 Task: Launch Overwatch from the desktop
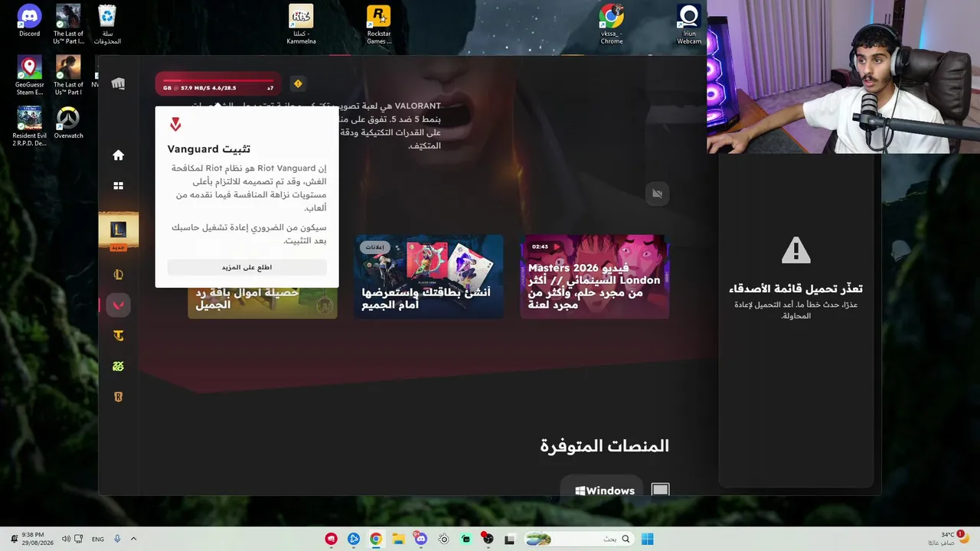[x=68, y=123]
